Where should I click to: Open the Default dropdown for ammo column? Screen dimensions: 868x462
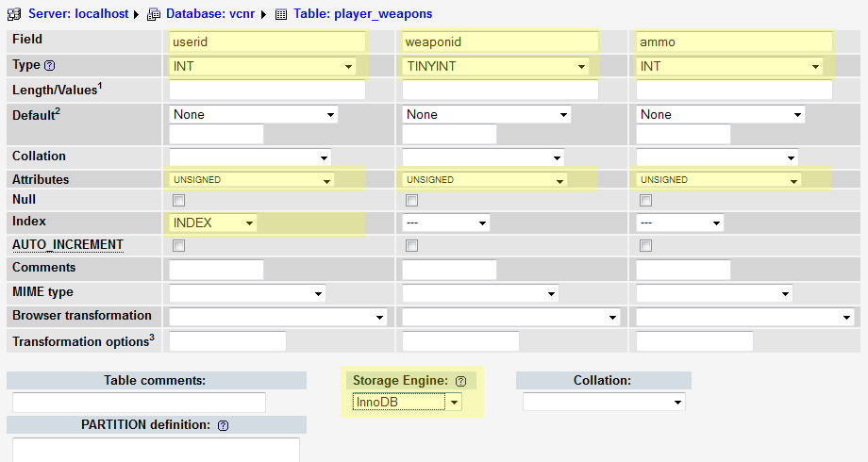(x=721, y=114)
